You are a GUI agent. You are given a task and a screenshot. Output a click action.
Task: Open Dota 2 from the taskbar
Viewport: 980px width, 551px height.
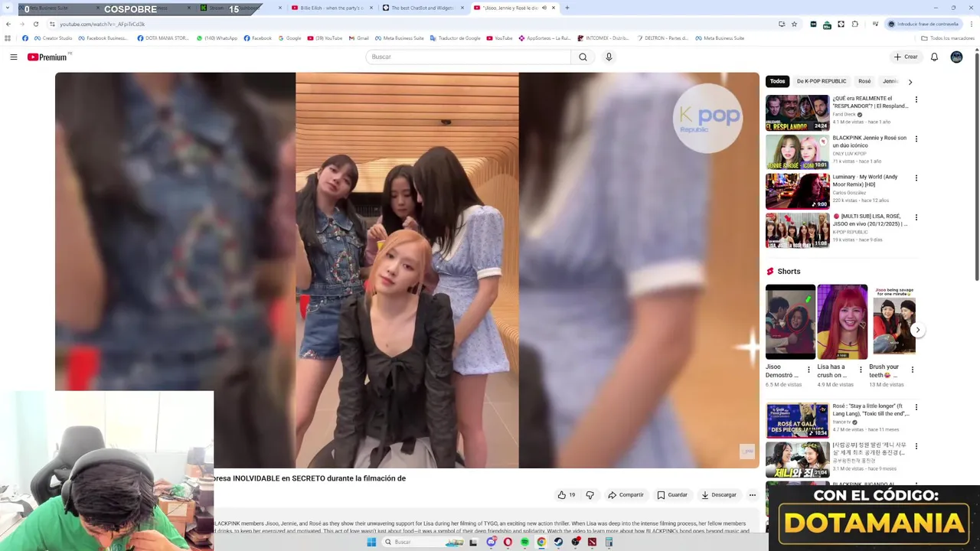click(x=592, y=542)
